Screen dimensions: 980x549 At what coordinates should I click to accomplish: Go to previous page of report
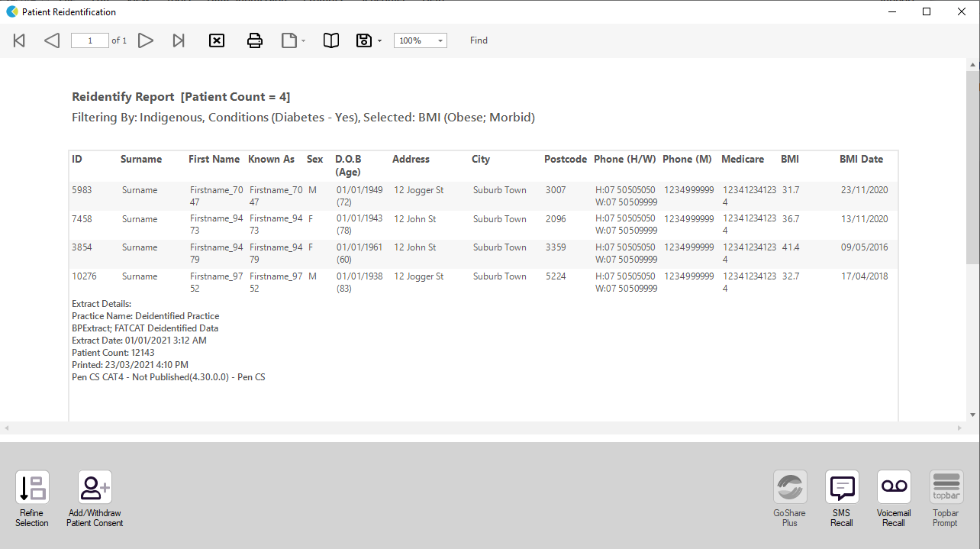pyautogui.click(x=52, y=40)
